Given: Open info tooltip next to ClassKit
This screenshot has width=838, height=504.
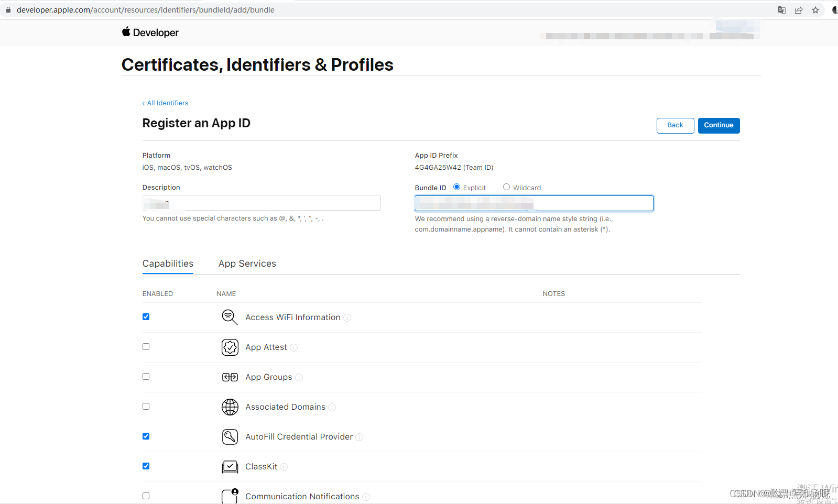Looking at the screenshot, I should click(284, 467).
